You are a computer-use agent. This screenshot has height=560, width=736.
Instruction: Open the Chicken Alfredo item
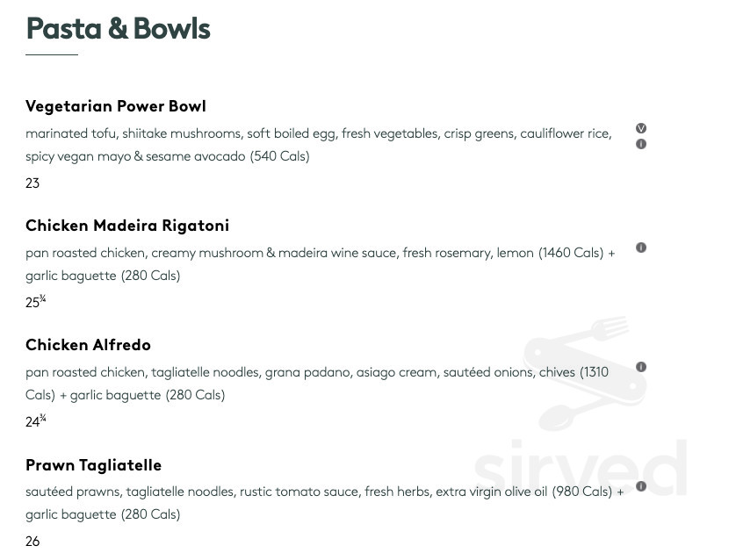pyautogui.click(x=88, y=345)
